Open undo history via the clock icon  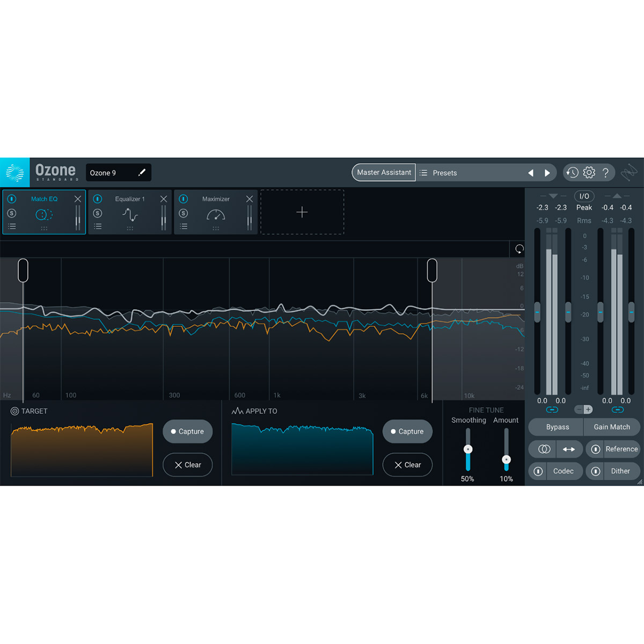[x=572, y=172]
